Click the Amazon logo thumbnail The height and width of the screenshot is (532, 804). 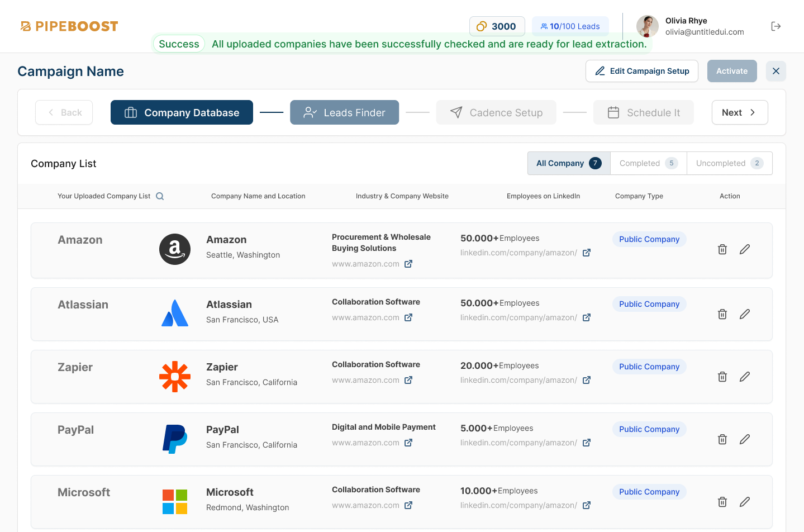pos(175,249)
